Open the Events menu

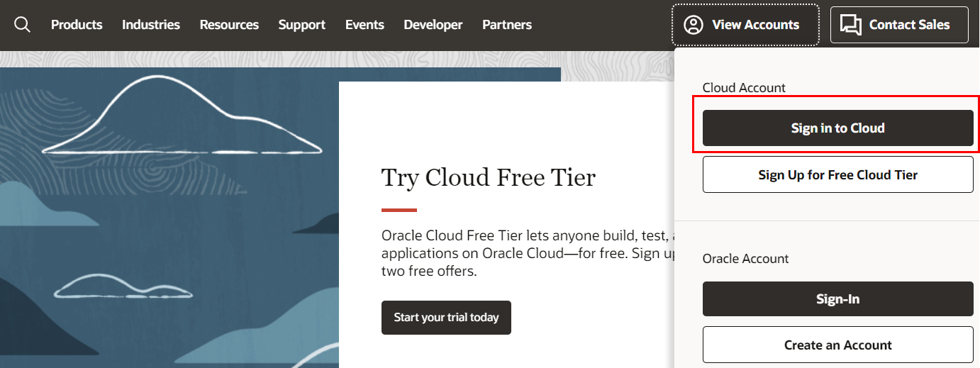tap(364, 25)
